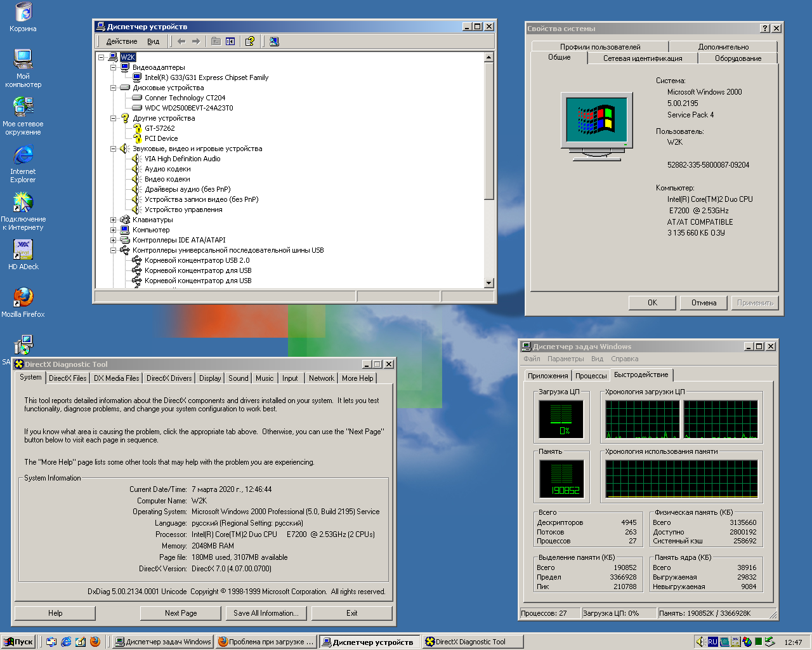Open the Действие menu in Device Manager
The image size is (812, 650).
122,41
